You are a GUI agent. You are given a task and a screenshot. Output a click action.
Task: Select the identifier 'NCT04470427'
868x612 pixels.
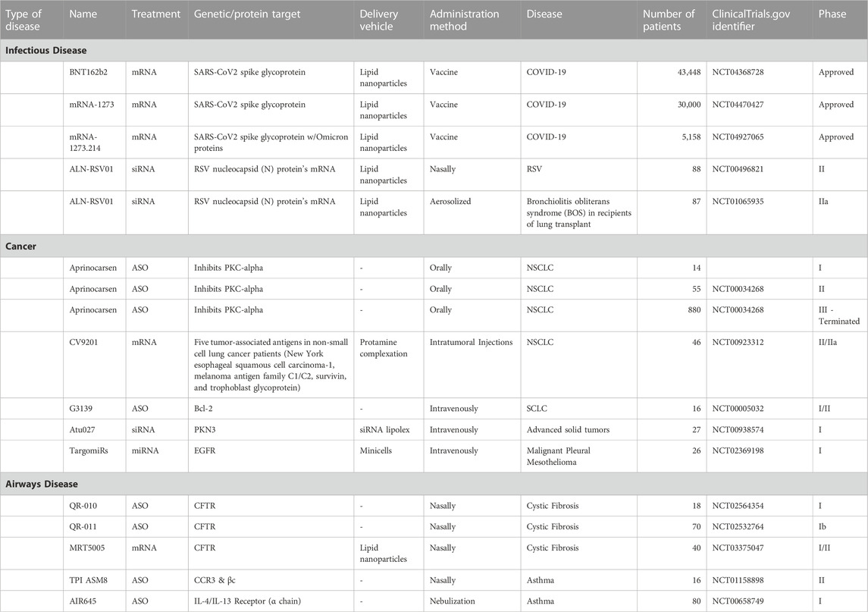tap(738, 104)
